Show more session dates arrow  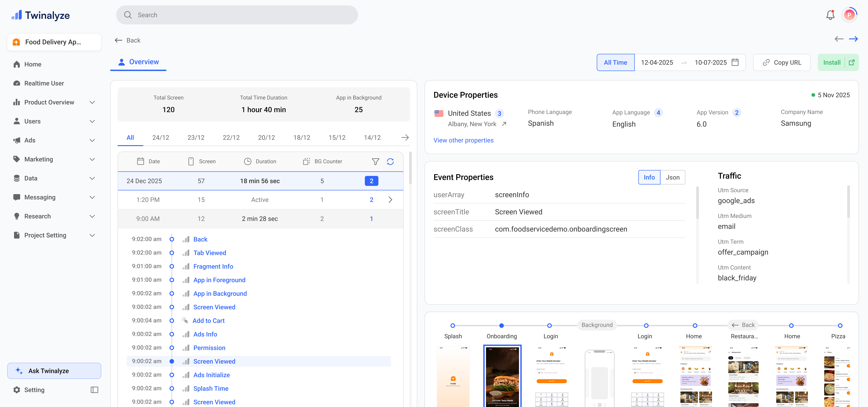click(405, 137)
